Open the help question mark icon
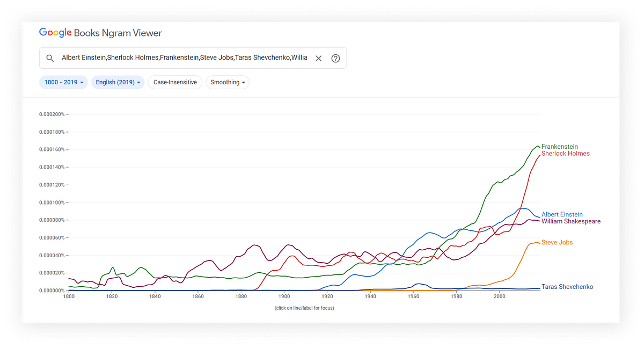Screen dimensions: 644x348 [x=335, y=58]
